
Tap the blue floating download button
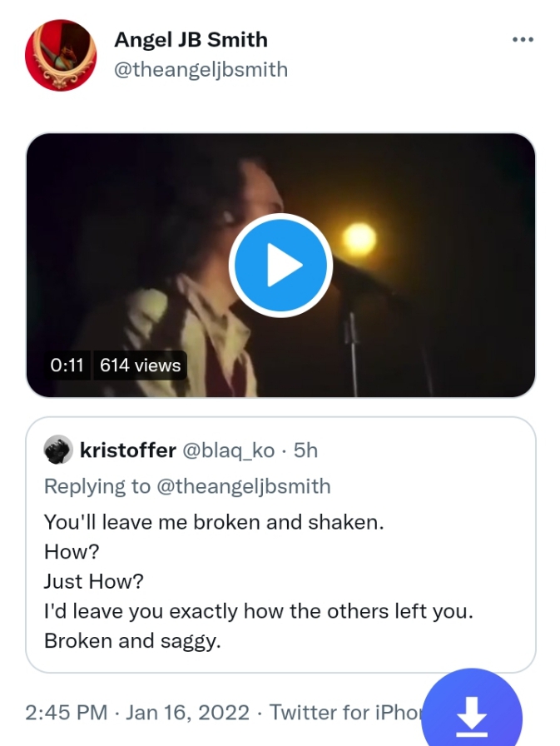[472, 714]
